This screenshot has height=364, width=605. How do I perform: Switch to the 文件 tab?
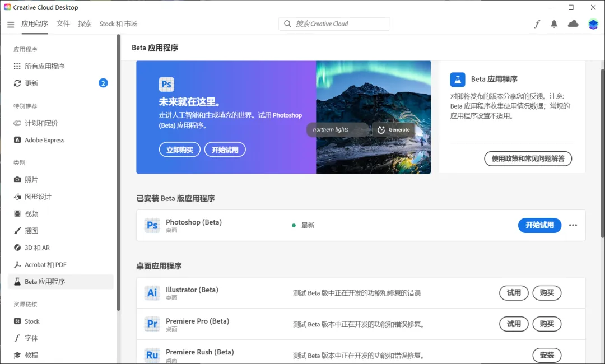[63, 24]
